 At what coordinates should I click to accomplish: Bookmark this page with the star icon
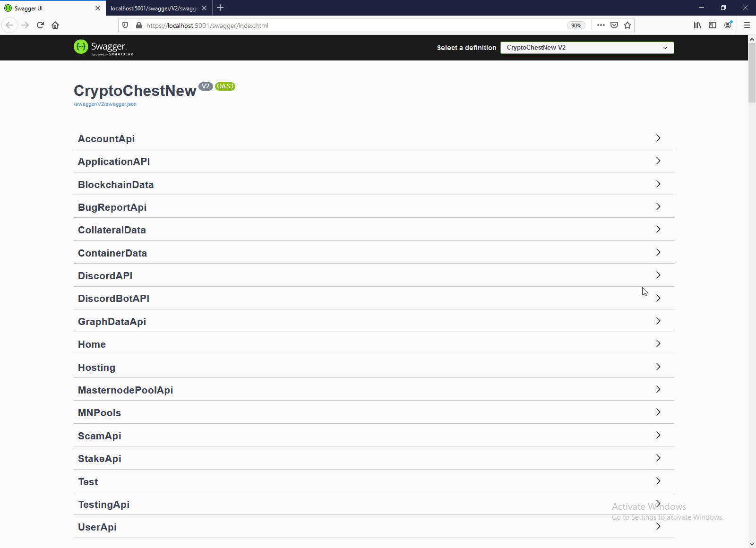point(627,25)
